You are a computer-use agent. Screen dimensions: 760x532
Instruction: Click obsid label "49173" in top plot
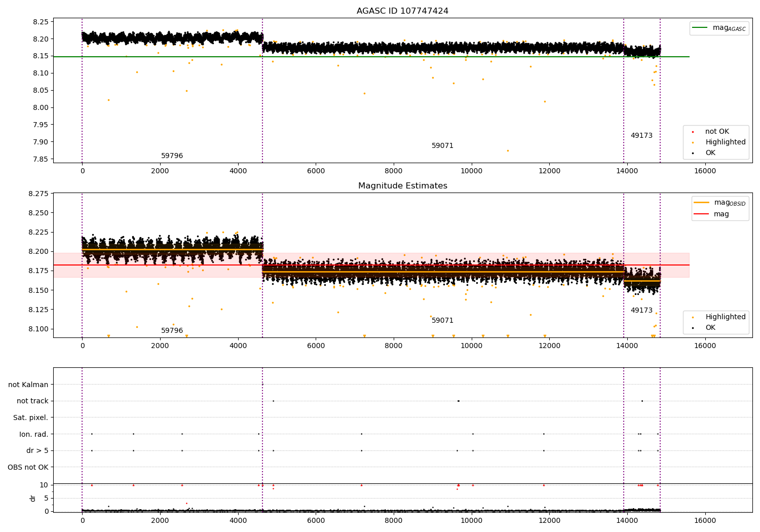pos(641,136)
